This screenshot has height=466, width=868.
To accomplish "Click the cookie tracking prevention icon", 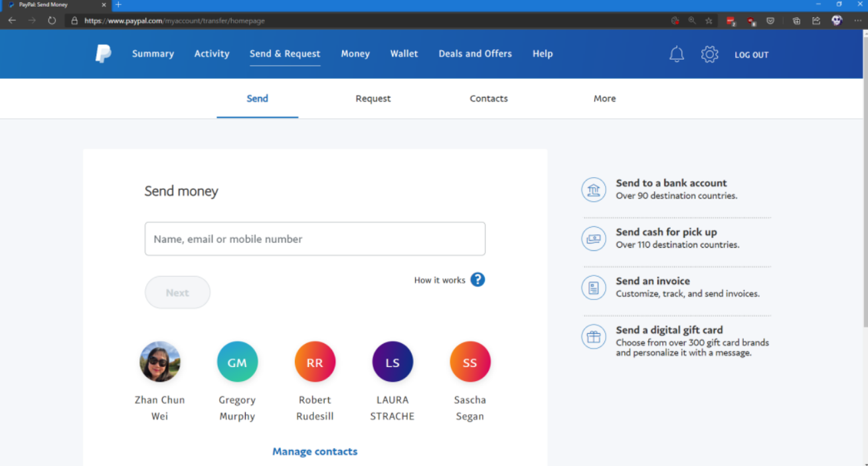I will click(675, 21).
